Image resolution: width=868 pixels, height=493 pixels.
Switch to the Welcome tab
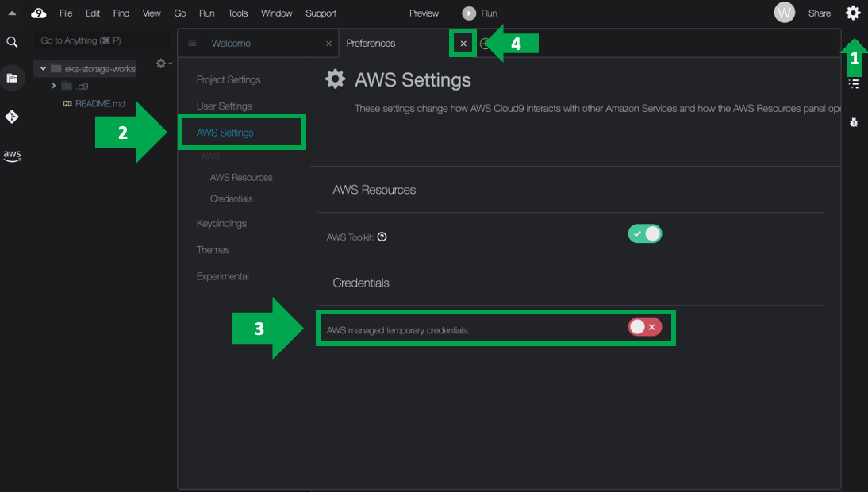[x=231, y=44]
